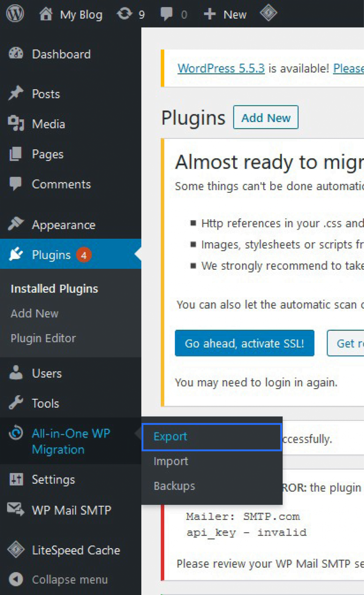Click the Pages icon in sidebar
This screenshot has width=364, height=595.
(x=16, y=154)
